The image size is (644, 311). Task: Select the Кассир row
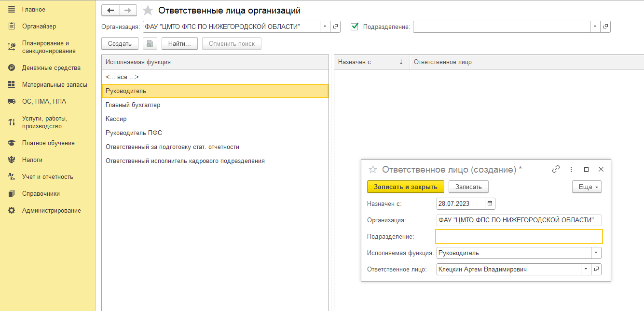pyautogui.click(x=215, y=119)
